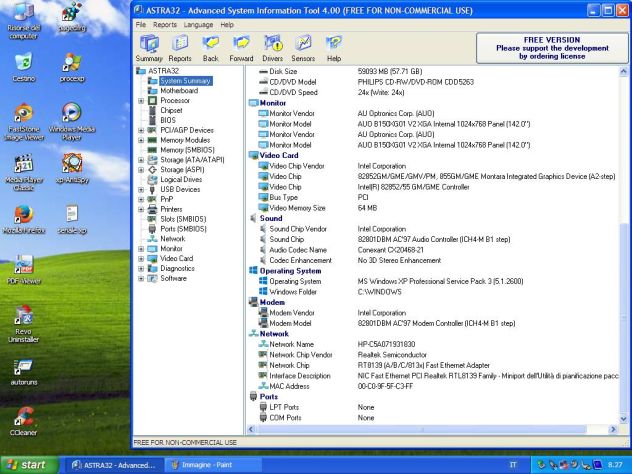Select the autoruns desktop icon
The image size is (632, 474).
point(23,372)
